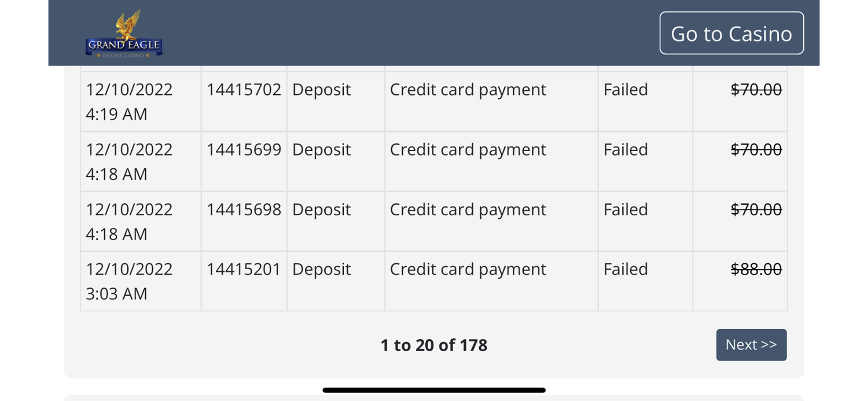Click the "1 to 20 of 178" pagination text
The image size is (868, 401).
pyautogui.click(x=433, y=345)
